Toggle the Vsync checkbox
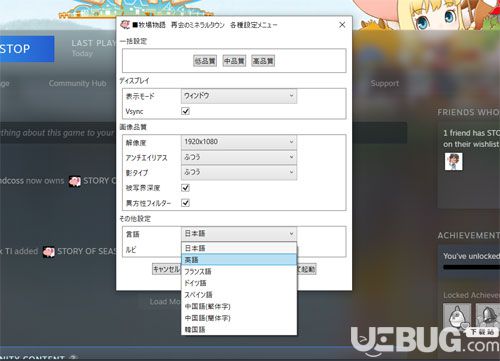 point(185,111)
